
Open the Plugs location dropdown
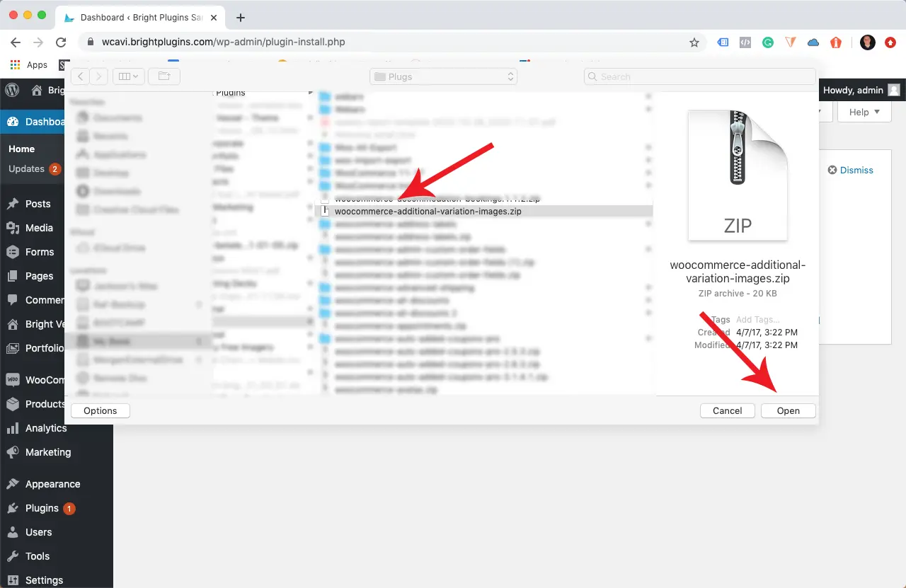click(x=442, y=76)
